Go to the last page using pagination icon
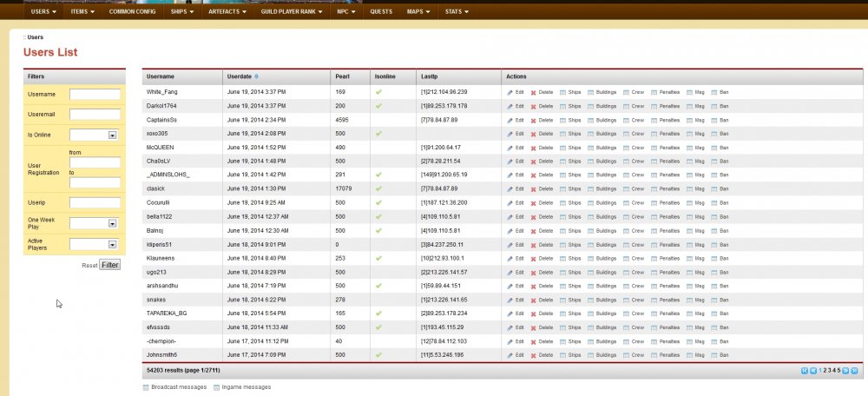This screenshot has height=396, width=868. pyautogui.click(x=854, y=371)
